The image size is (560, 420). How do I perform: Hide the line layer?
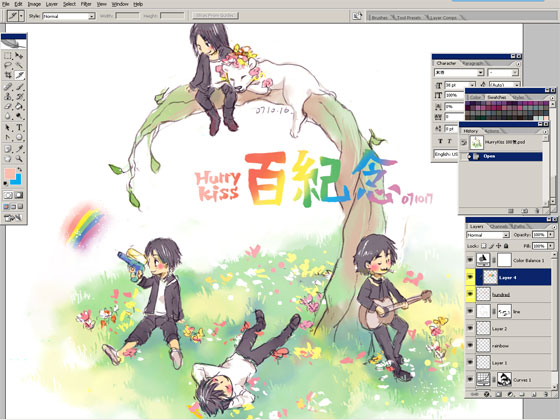point(470,311)
